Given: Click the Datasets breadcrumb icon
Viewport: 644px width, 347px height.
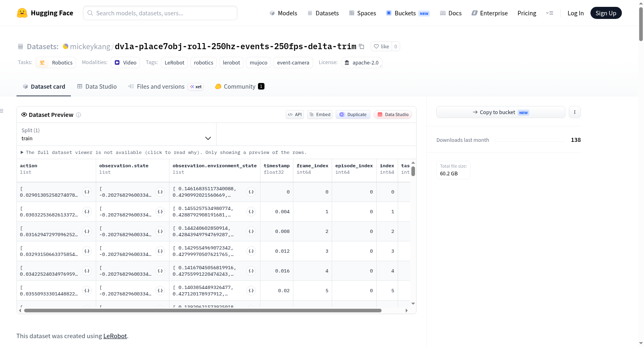Looking at the screenshot, I should [21, 47].
